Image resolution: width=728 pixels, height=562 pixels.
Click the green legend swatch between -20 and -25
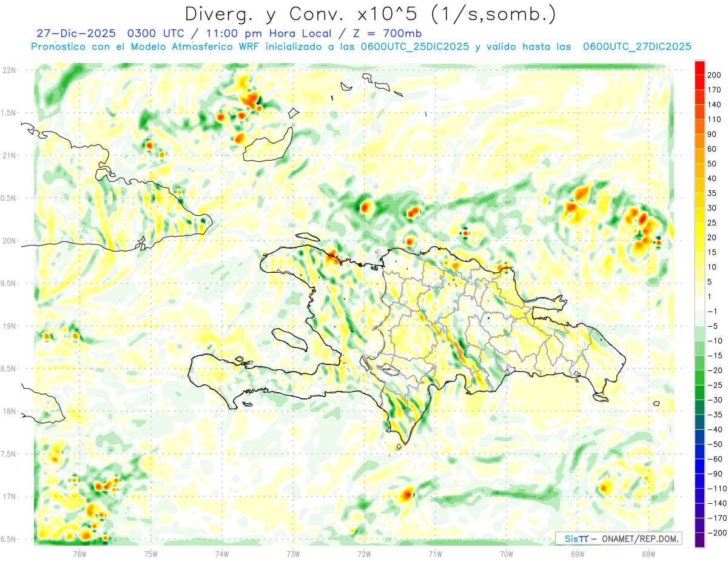point(700,378)
